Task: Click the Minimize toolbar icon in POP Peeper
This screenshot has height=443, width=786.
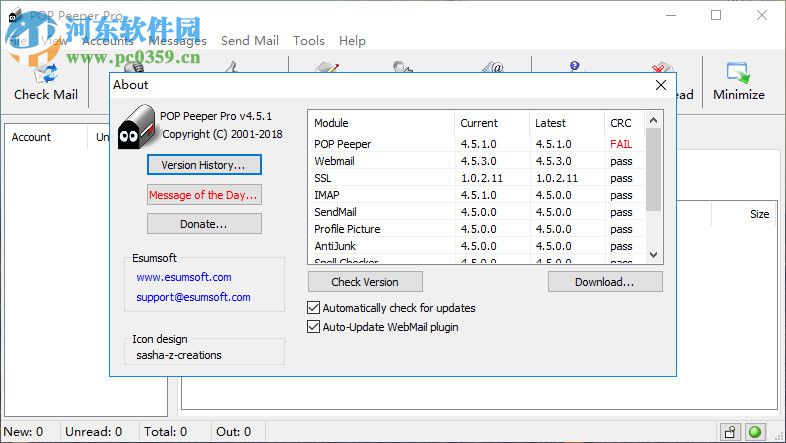Action: click(x=738, y=73)
